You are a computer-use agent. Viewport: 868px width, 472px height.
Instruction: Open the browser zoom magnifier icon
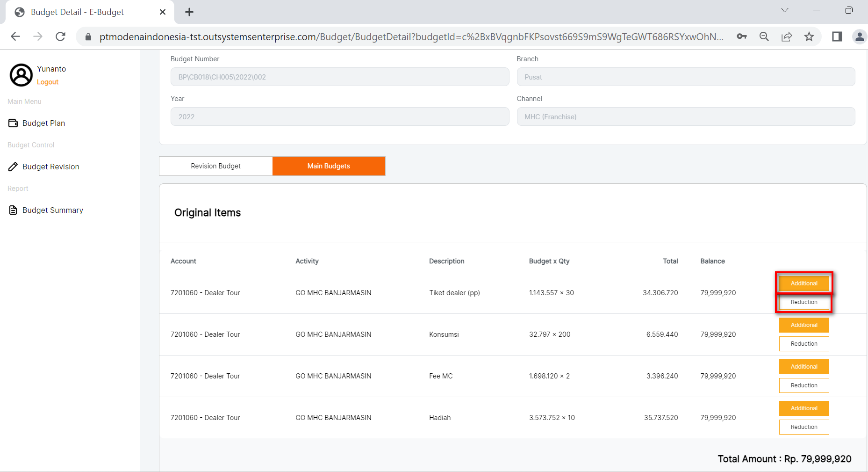764,36
